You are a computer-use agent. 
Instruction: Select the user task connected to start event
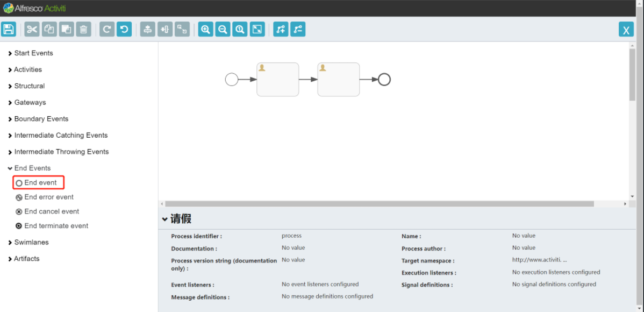coord(277,79)
